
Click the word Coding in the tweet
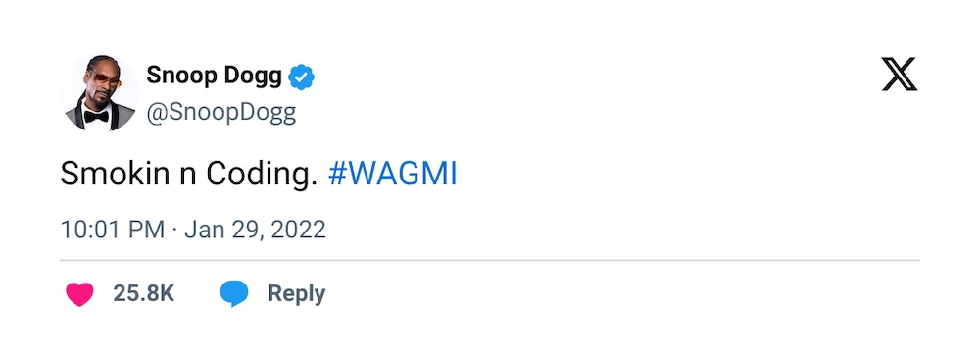(258, 176)
